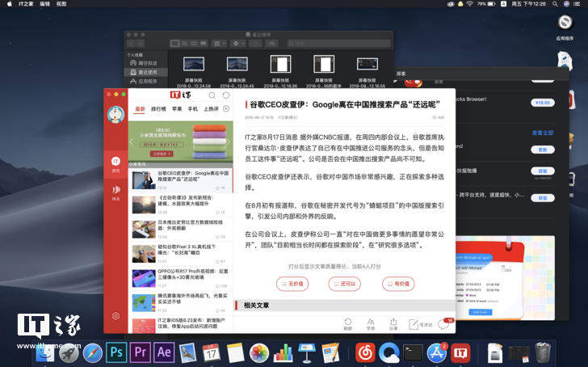Open Terminal from the Dock
Screen dimensions: 588x367
(x=413, y=353)
